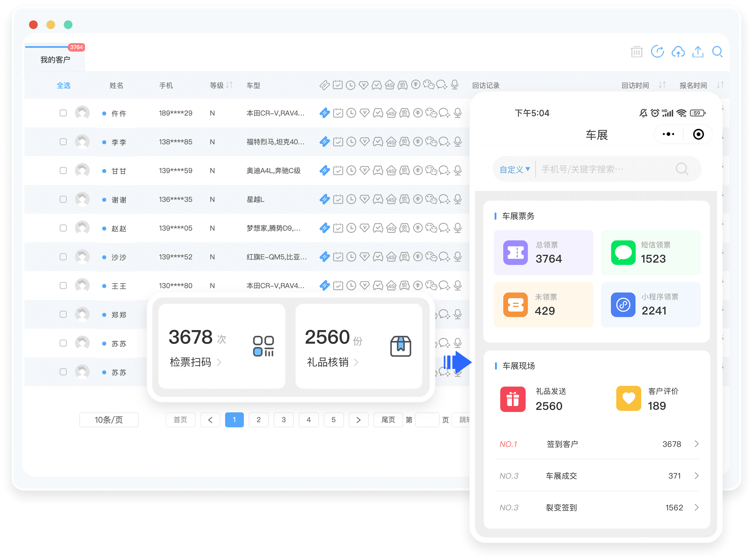Click 4S shop icon in 赵赵 row
753x560 pixels.
click(x=391, y=228)
